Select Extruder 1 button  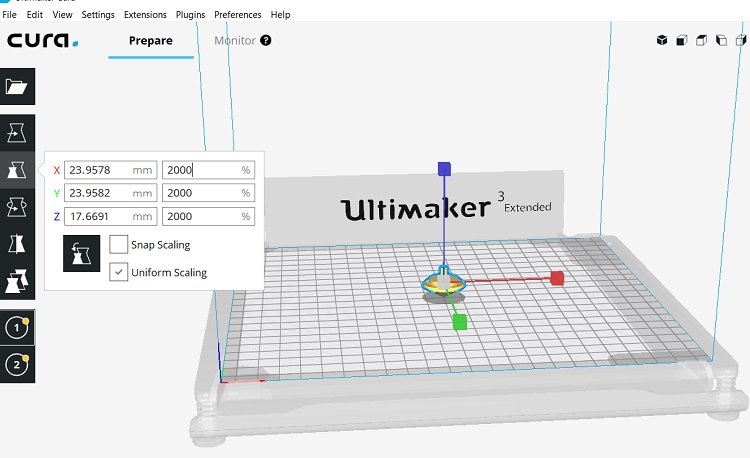tap(17, 328)
